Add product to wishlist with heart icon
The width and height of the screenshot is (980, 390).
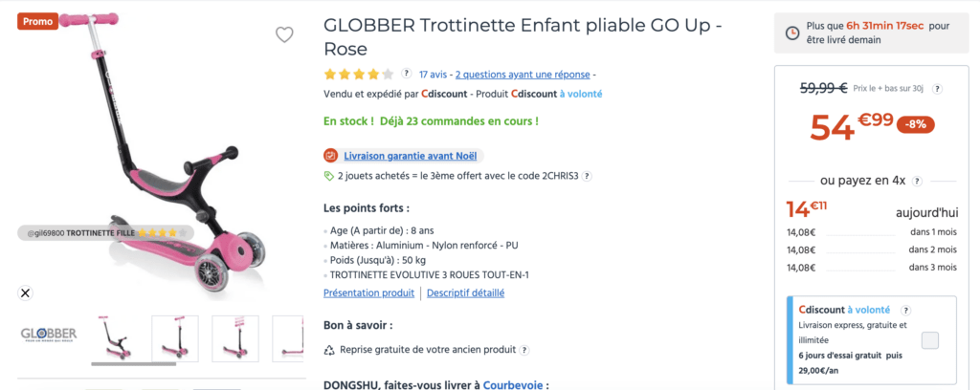pyautogui.click(x=284, y=35)
